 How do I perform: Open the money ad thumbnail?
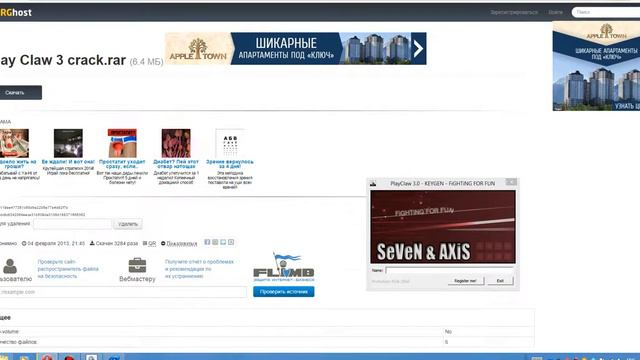(x=14, y=143)
